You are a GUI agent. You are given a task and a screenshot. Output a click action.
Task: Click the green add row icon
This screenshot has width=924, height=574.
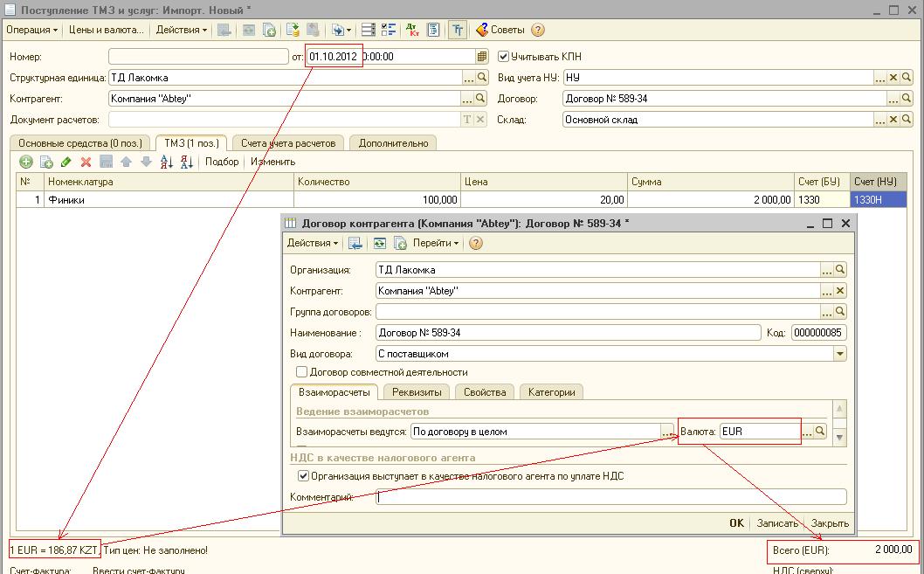point(26,162)
